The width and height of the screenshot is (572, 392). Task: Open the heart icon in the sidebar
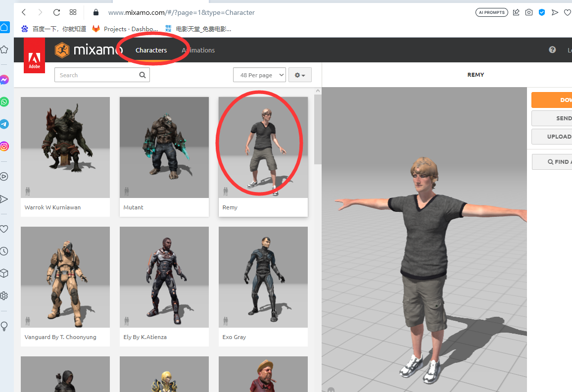coord(4,229)
